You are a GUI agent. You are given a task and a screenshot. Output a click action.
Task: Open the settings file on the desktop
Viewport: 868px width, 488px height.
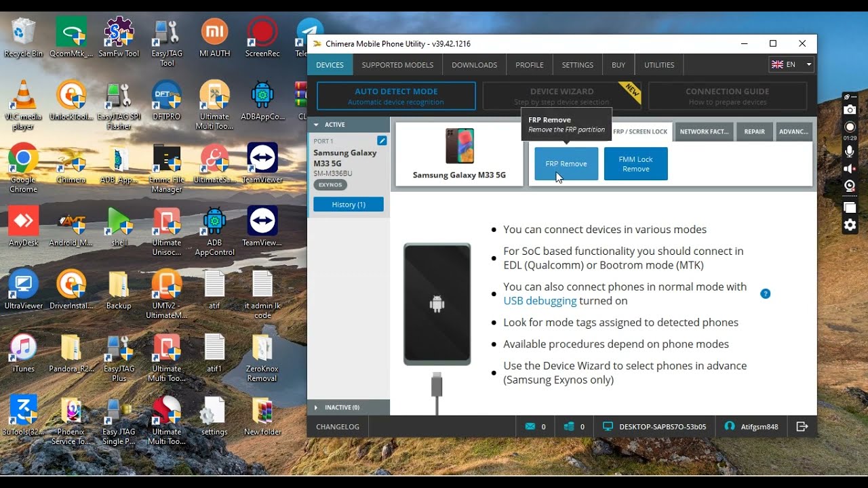214,415
